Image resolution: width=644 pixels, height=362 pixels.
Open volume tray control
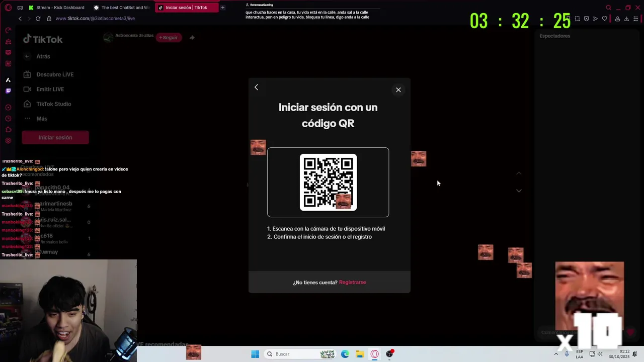point(600,354)
